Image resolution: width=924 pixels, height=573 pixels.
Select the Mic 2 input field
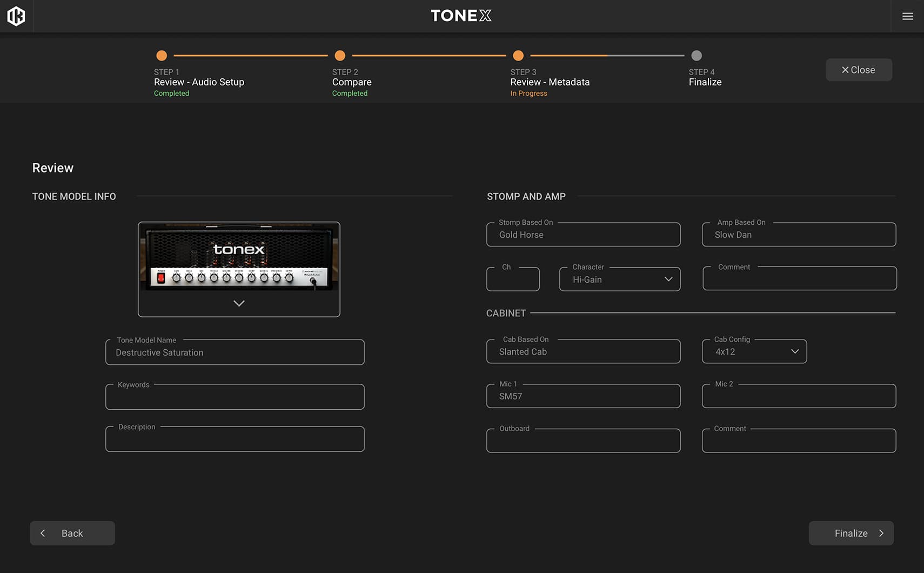point(799,397)
